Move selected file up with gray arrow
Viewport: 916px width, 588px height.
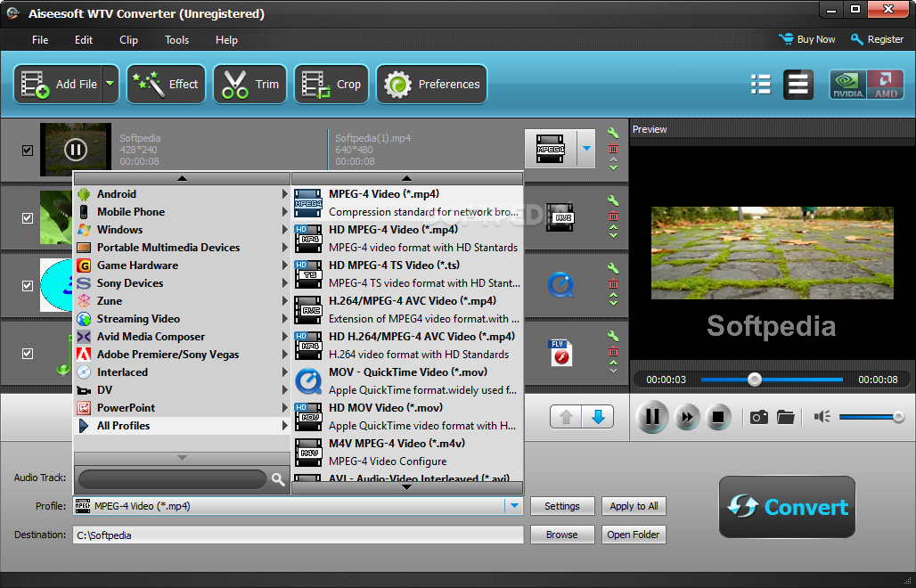[x=566, y=417]
